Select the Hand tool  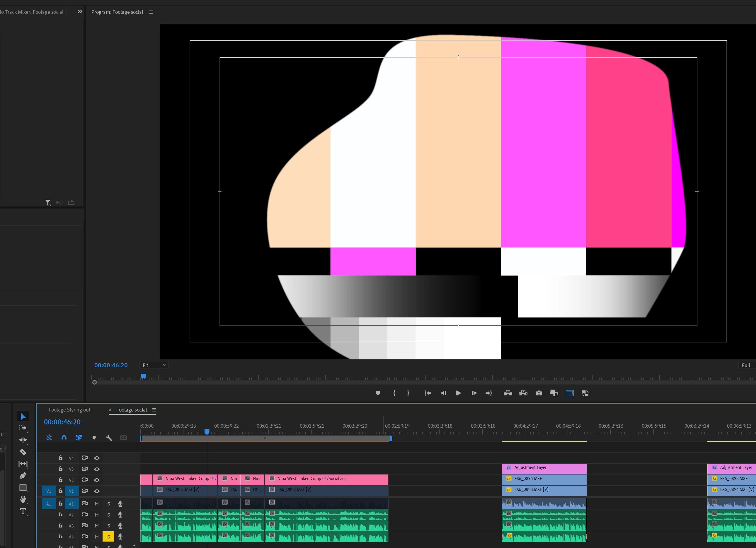[x=23, y=499]
